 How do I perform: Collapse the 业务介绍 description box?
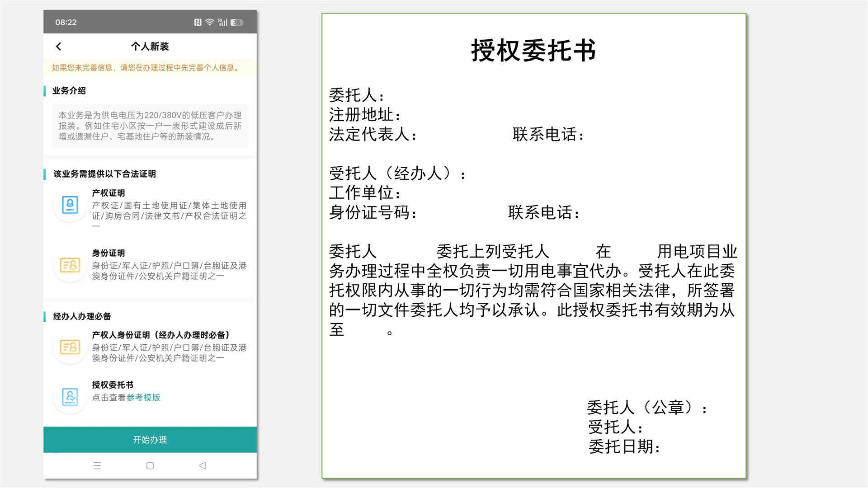(x=150, y=127)
